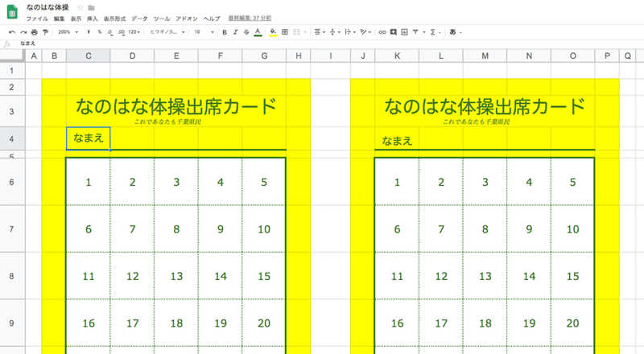Viewport: 644px width, 354px height.
Task: Select column K header
Action: pos(397,56)
